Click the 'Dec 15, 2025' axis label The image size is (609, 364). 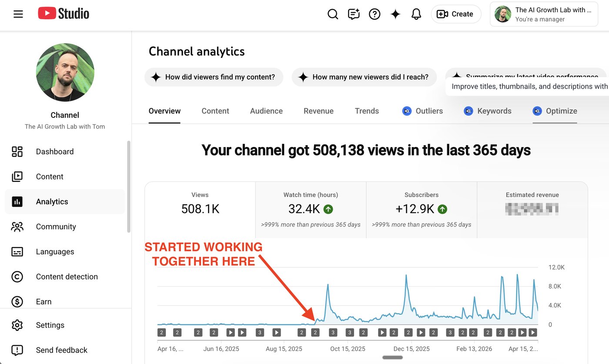(x=412, y=349)
